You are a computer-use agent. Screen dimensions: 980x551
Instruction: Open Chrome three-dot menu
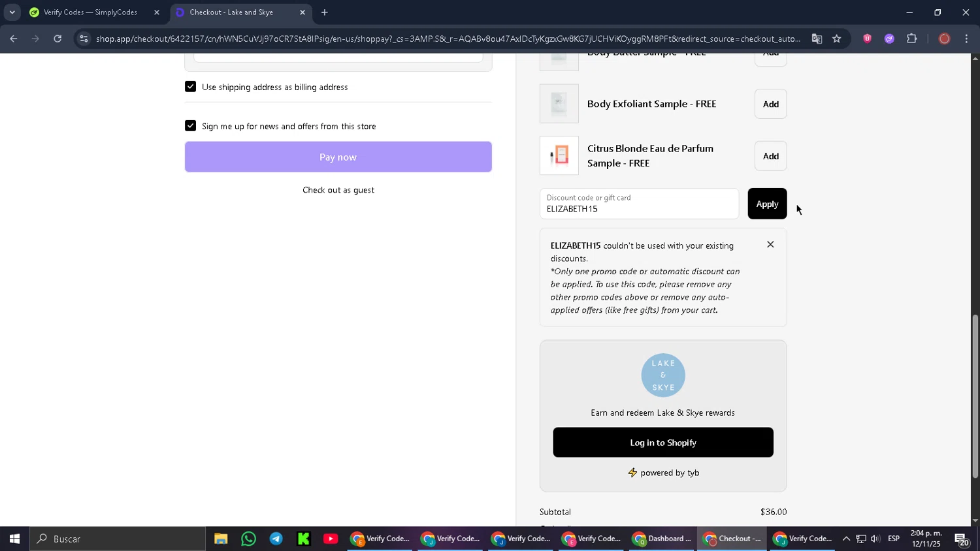pyautogui.click(x=966, y=39)
